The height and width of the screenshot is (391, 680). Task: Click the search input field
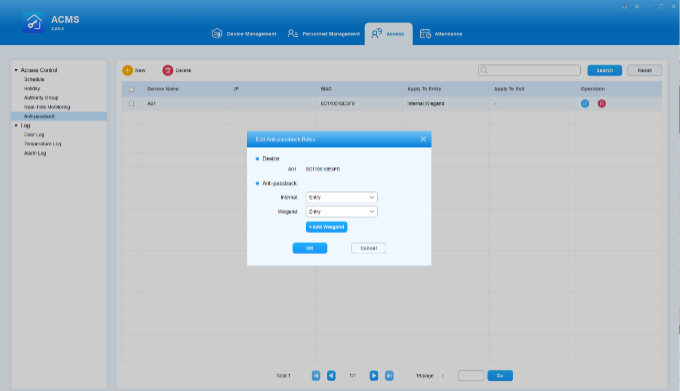click(530, 70)
